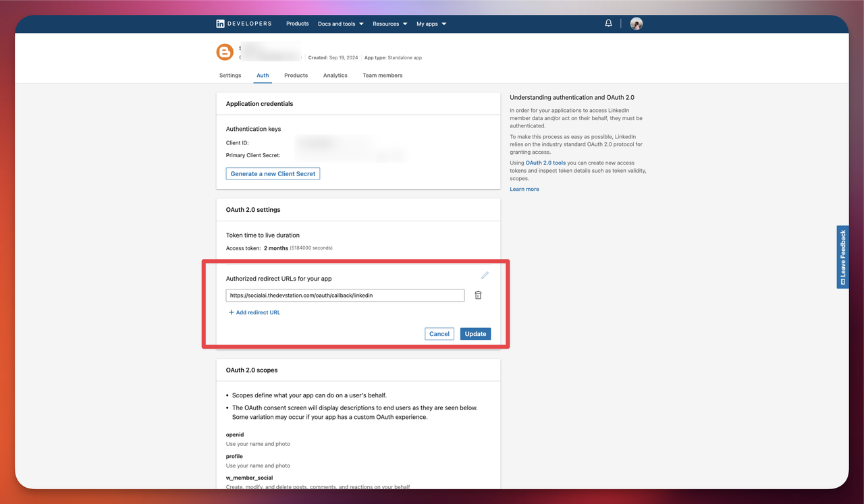The height and width of the screenshot is (504, 864).
Task: Focus the redirect URL input field
Action: (x=345, y=295)
